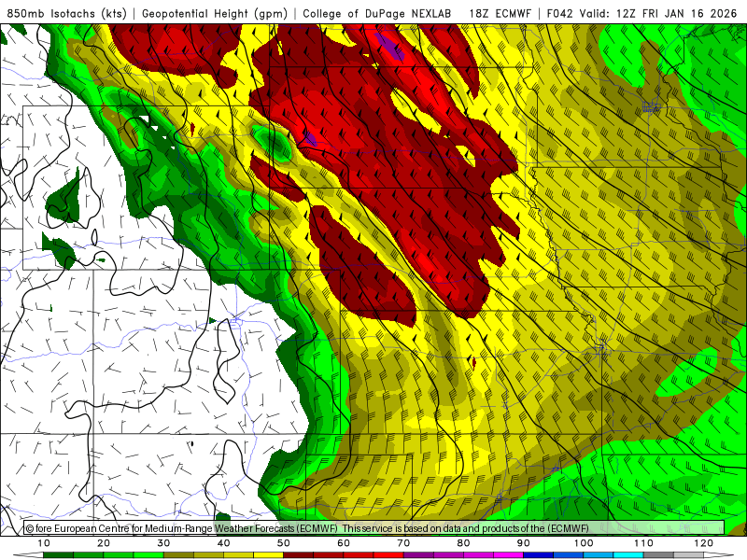Click the '120' label on the color scale
Screen dimensions: 747x560
[x=704, y=543]
